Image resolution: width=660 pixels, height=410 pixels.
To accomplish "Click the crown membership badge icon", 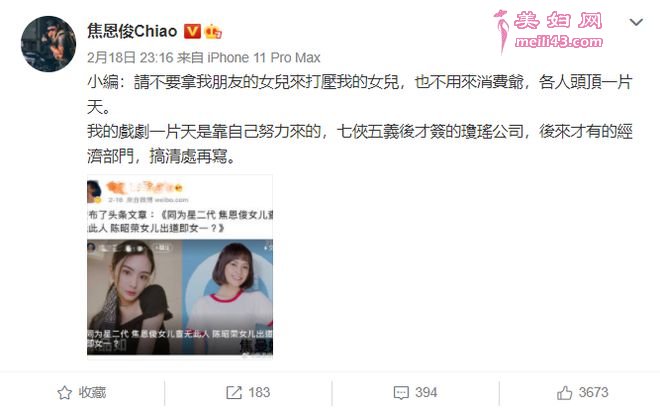I will pyautogui.click(x=213, y=31).
